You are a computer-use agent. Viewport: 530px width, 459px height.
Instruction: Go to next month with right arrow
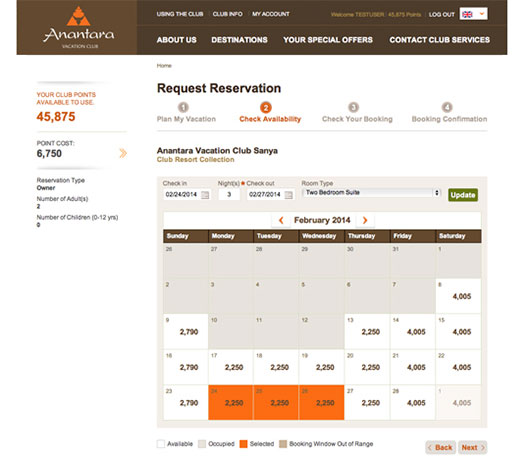click(x=365, y=220)
